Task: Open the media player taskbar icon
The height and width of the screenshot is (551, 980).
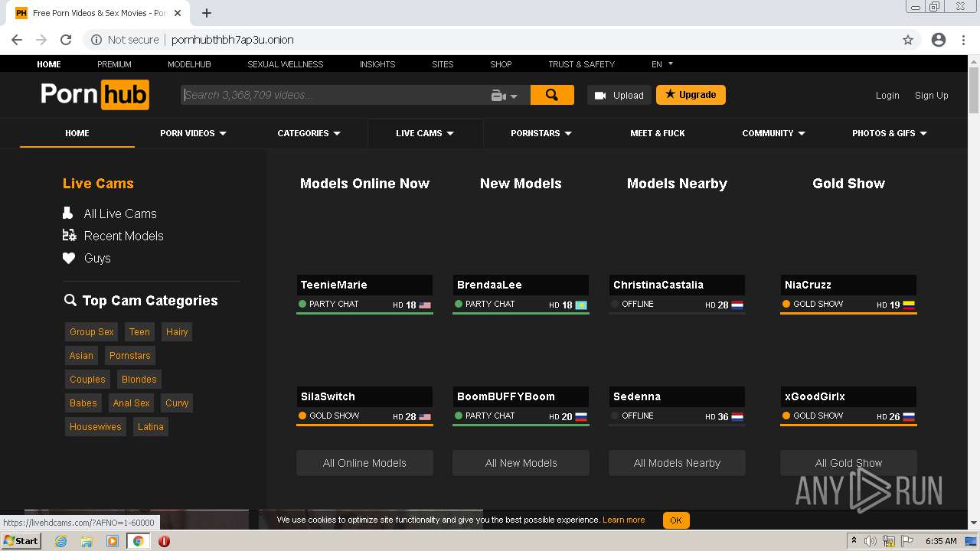Action: pyautogui.click(x=113, y=541)
